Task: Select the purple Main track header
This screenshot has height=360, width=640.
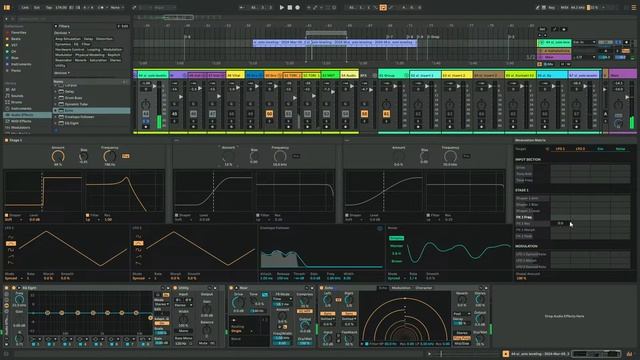Action: point(623,75)
